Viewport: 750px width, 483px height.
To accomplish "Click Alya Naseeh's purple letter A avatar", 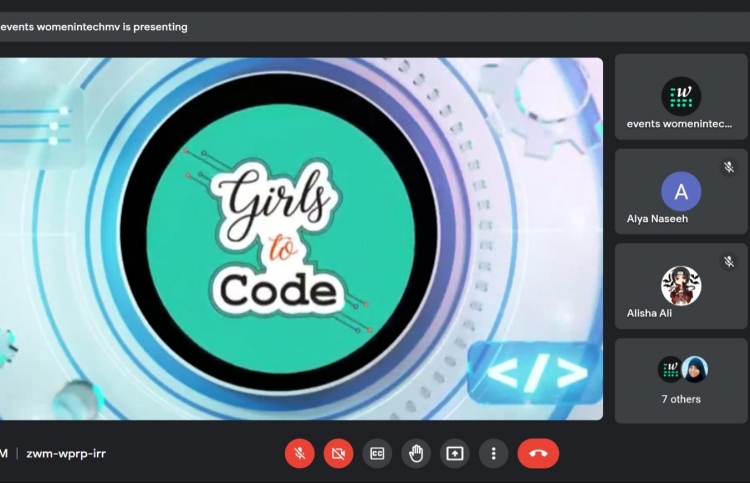I will click(x=681, y=190).
